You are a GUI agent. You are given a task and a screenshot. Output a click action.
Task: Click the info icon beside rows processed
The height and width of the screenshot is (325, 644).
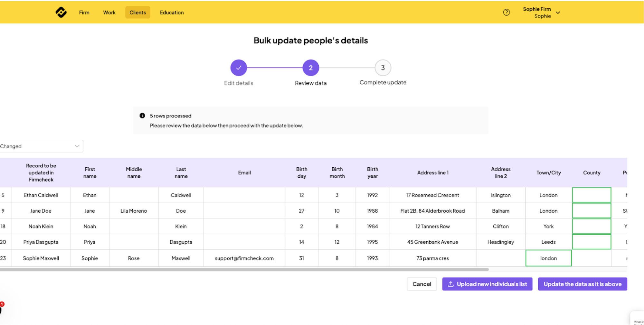(x=142, y=116)
